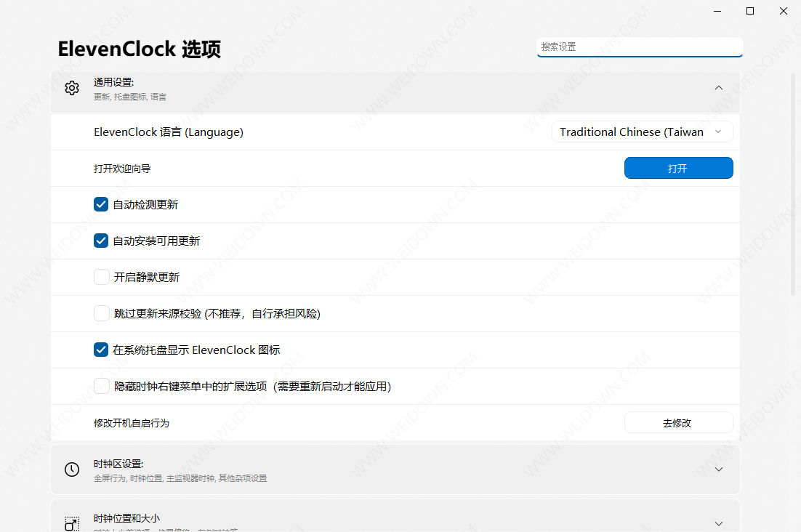The height and width of the screenshot is (532, 801).
Task: Focus the 搜索设置 search field
Action: tap(640, 47)
